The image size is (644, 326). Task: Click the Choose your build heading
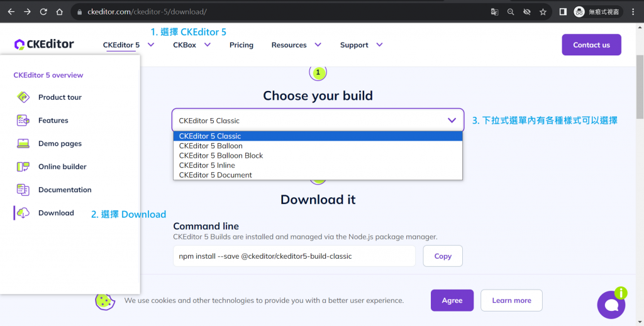pos(318,95)
